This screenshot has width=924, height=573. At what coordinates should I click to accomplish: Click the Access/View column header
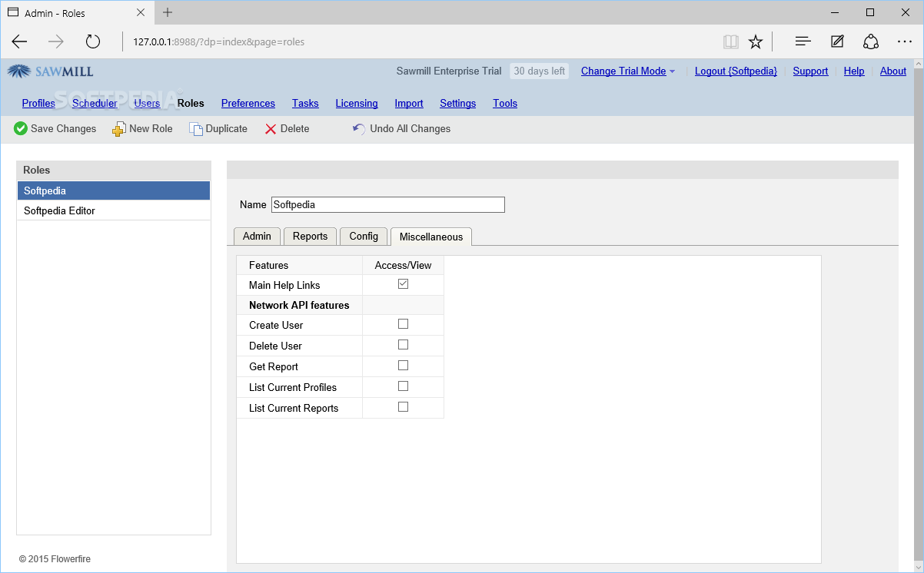coord(404,265)
